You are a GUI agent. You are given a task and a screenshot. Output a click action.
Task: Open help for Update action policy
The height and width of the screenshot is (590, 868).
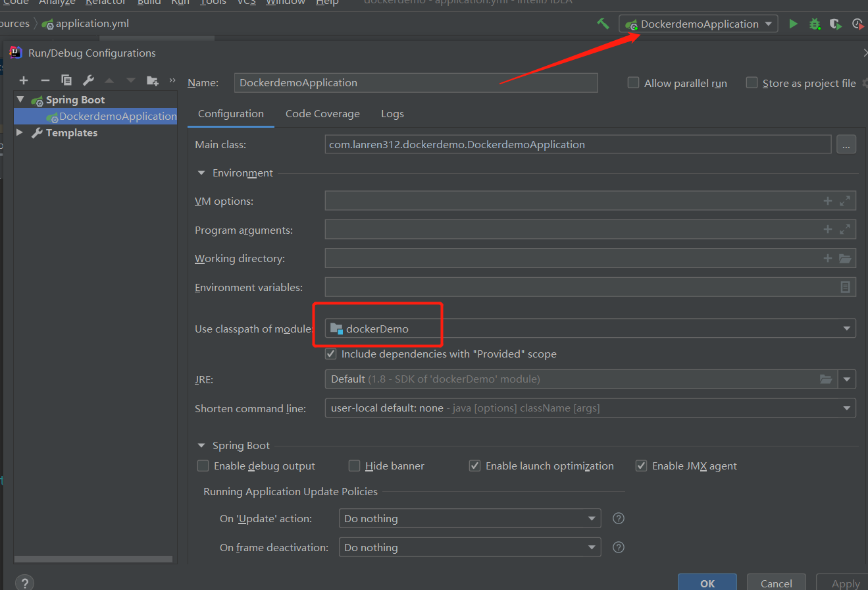(619, 518)
